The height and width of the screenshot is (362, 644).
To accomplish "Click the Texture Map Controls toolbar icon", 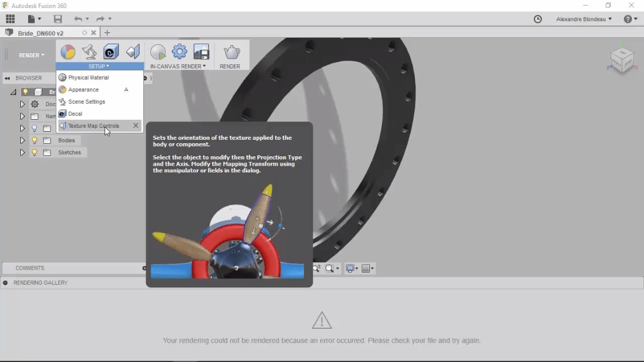I will coord(132,52).
